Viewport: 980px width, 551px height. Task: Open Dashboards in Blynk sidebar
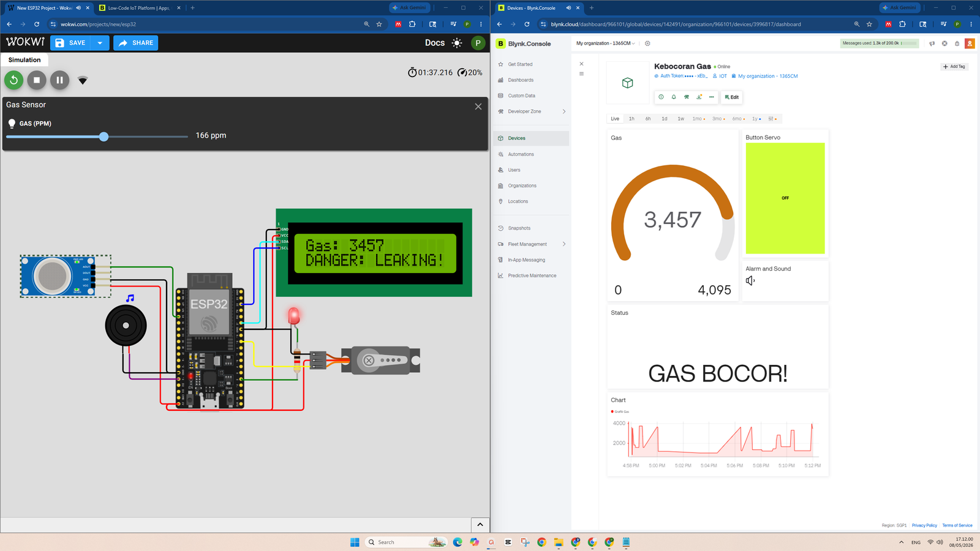pos(521,80)
